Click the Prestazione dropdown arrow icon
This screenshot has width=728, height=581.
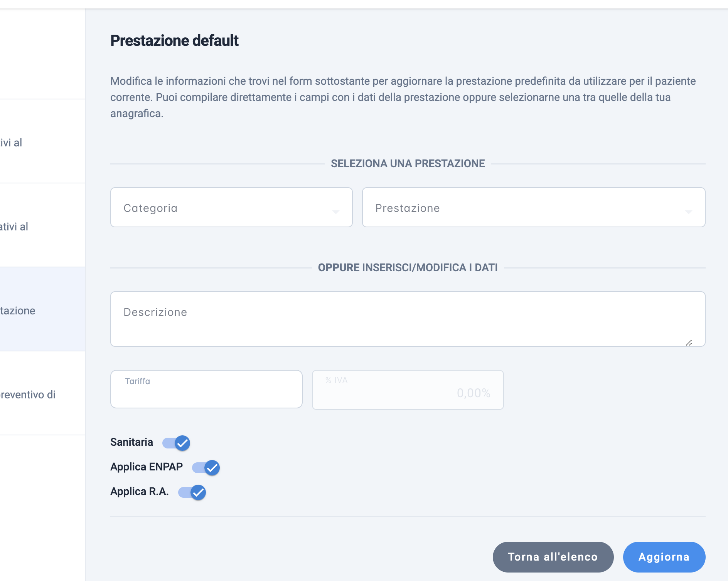[x=689, y=212]
